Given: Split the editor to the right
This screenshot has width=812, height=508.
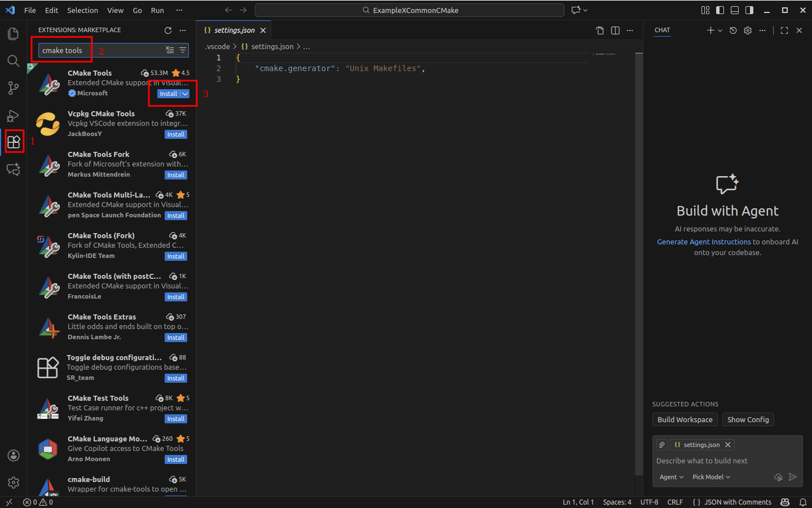Looking at the screenshot, I should click(x=615, y=30).
